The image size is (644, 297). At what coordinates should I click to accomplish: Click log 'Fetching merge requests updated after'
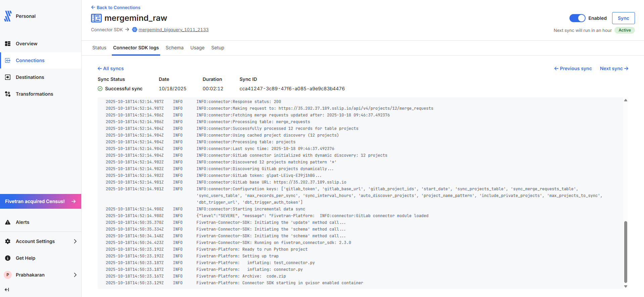[x=293, y=115]
